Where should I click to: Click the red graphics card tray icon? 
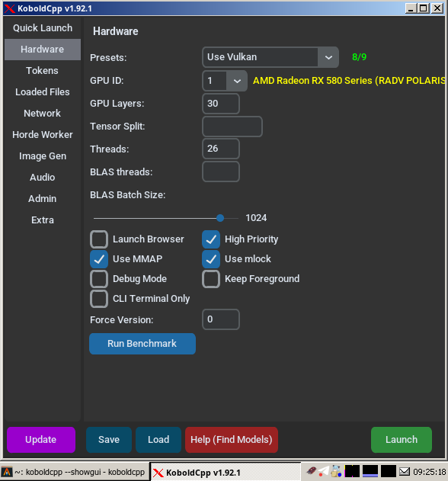click(x=312, y=470)
